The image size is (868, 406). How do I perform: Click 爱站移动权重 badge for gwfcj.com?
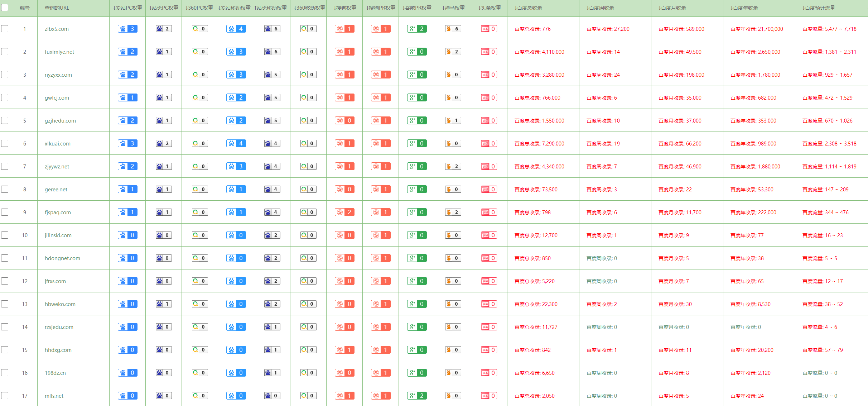pyautogui.click(x=236, y=97)
